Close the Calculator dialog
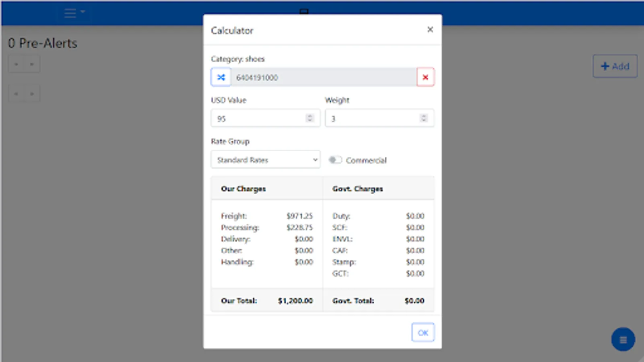 pyautogui.click(x=430, y=29)
